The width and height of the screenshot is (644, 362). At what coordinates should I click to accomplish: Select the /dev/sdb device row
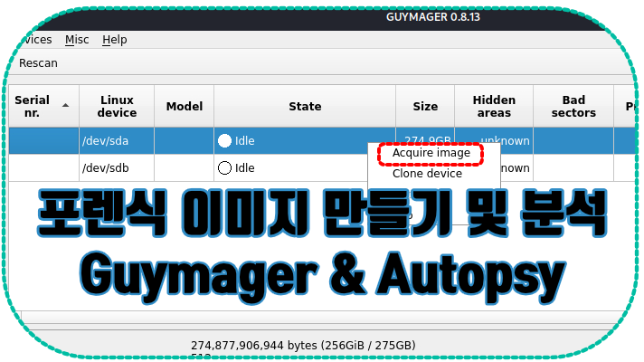(x=322, y=167)
